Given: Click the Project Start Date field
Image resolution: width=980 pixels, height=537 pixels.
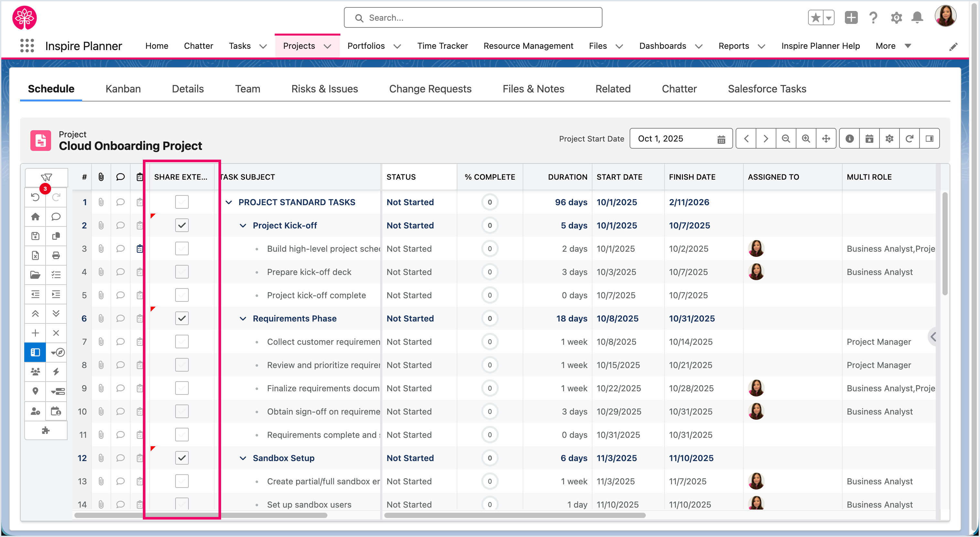Looking at the screenshot, I should (675, 138).
